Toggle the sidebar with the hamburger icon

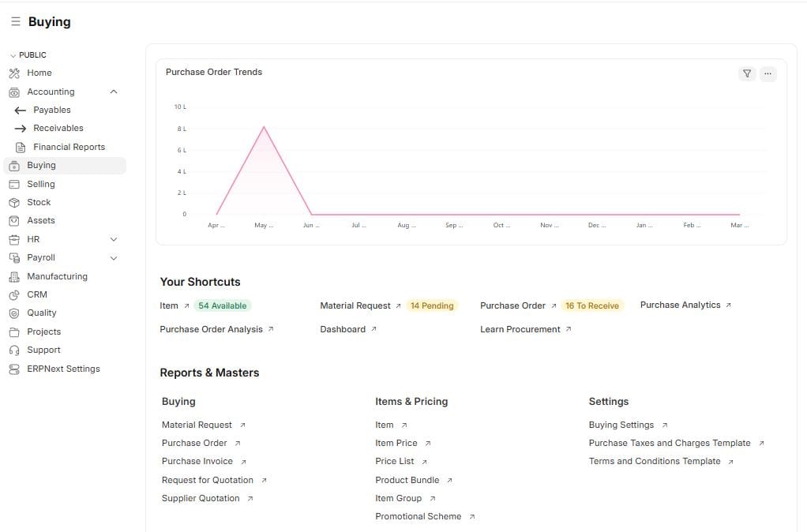click(14, 21)
